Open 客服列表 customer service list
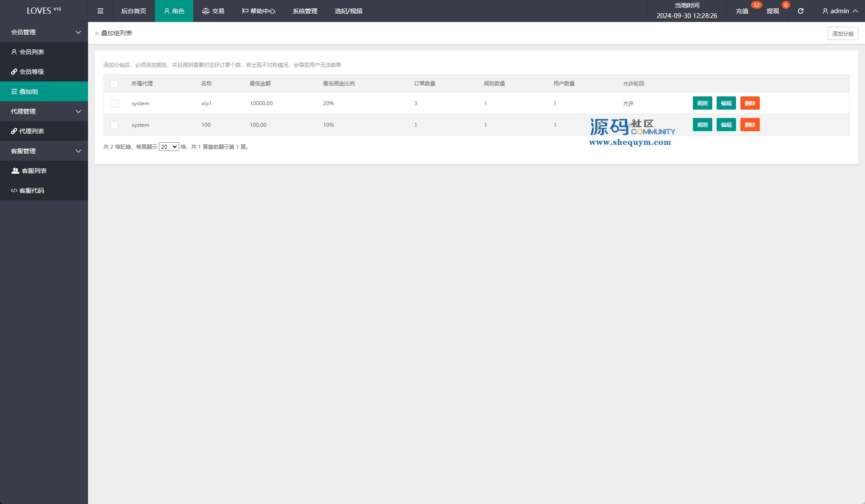The width and height of the screenshot is (865, 504). [x=34, y=171]
